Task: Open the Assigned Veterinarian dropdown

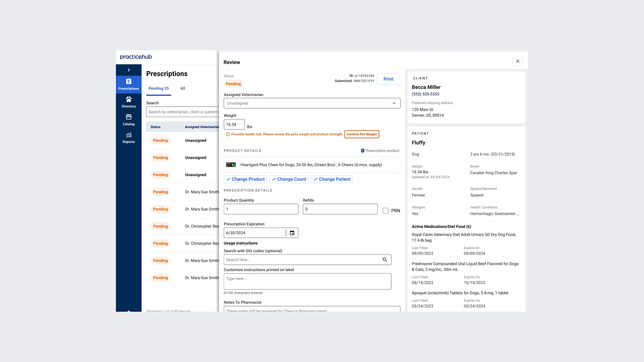Action: tap(312, 103)
